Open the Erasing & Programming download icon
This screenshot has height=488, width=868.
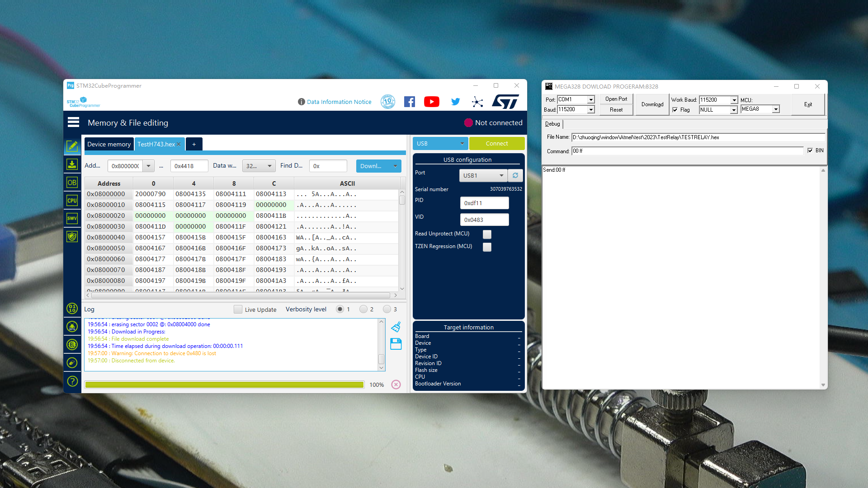72,164
